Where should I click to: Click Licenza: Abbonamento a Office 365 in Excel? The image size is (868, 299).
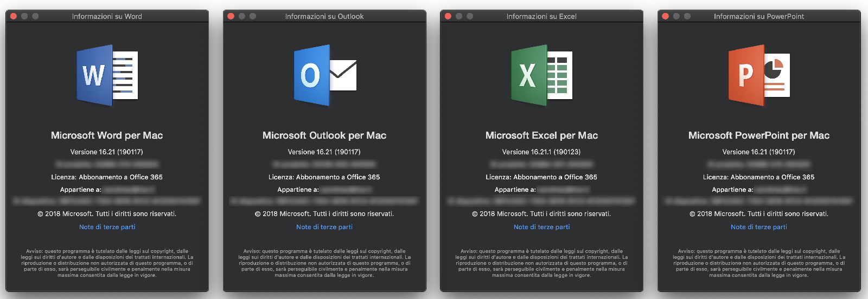[x=541, y=177]
